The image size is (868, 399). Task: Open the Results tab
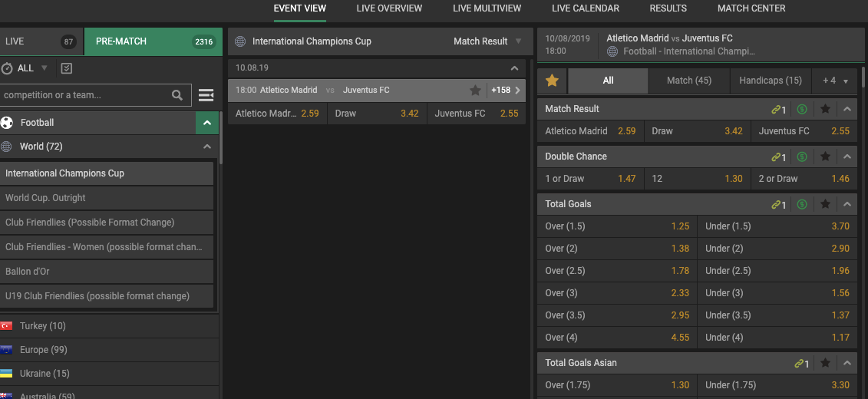668,8
